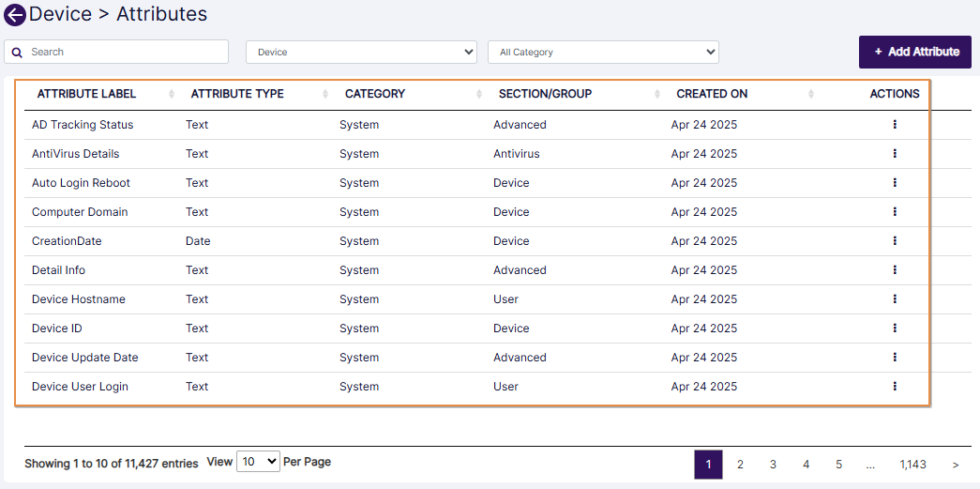Click Antivirus section in AntiVirus Details row

516,153
